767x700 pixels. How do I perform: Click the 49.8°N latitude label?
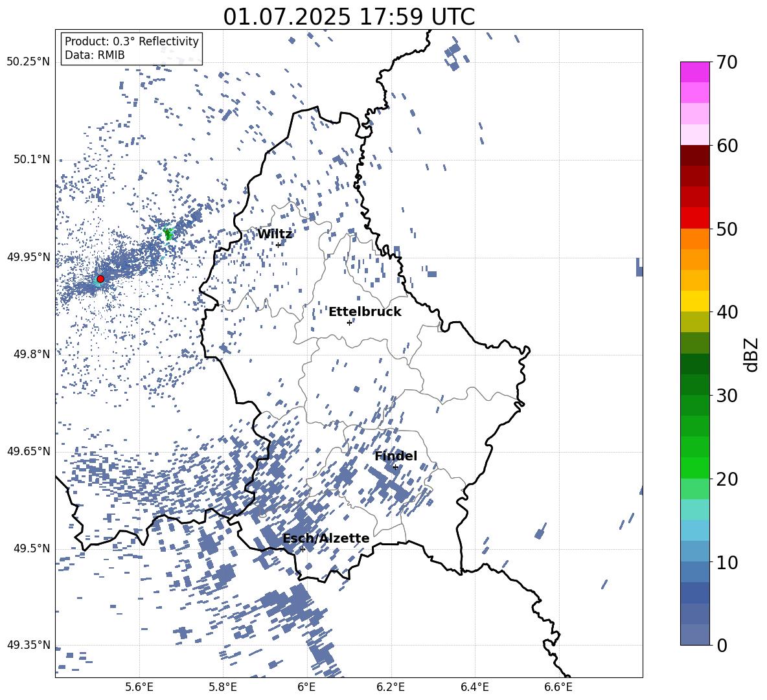32,354
